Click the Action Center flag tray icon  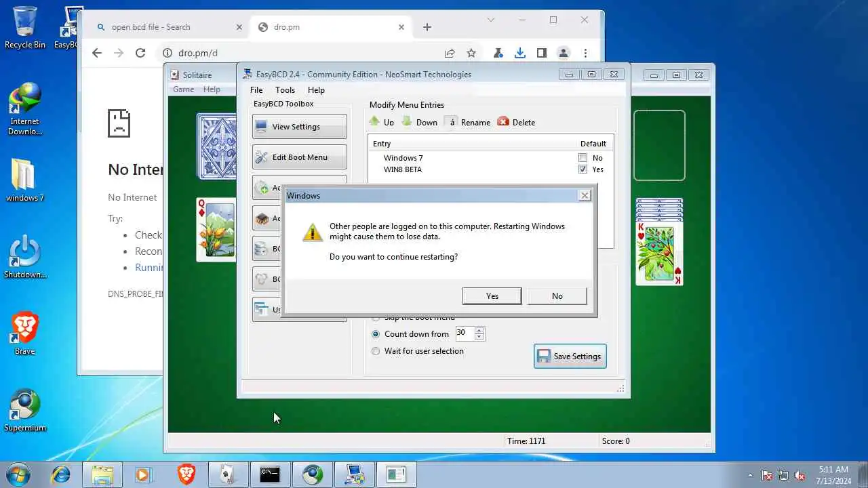767,475
